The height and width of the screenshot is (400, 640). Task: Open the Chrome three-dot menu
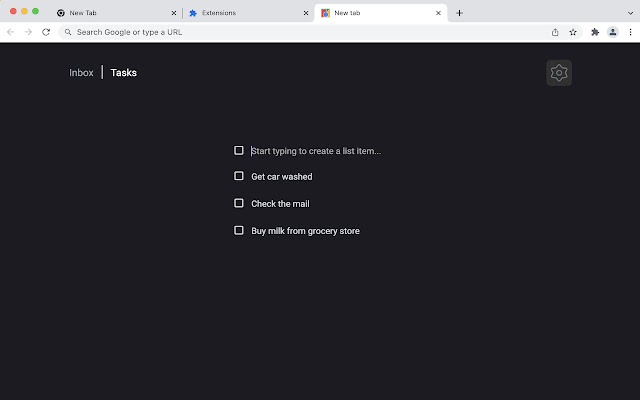pos(630,32)
